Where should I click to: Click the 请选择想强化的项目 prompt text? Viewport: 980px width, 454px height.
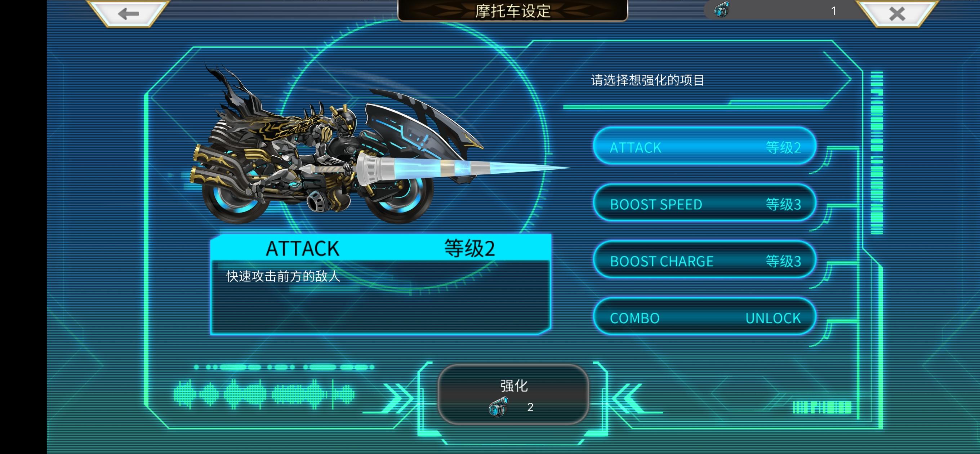click(647, 80)
